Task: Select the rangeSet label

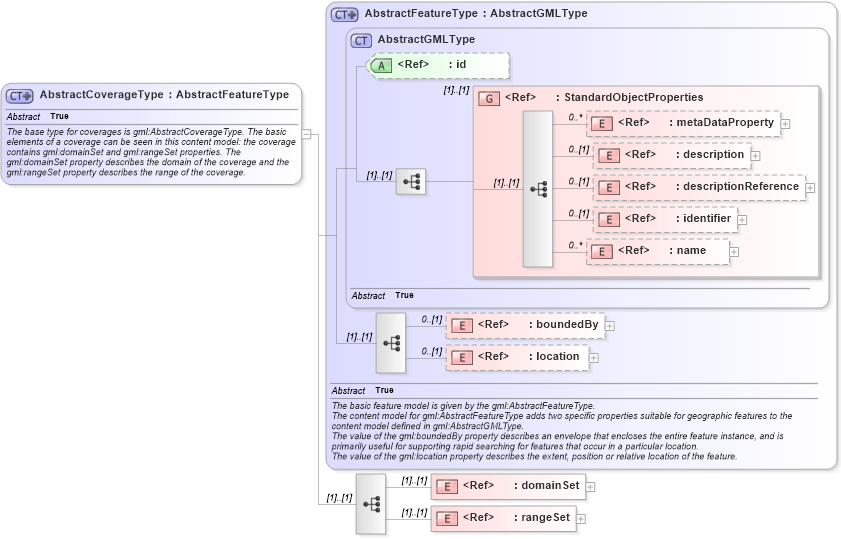Action: point(542,518)
